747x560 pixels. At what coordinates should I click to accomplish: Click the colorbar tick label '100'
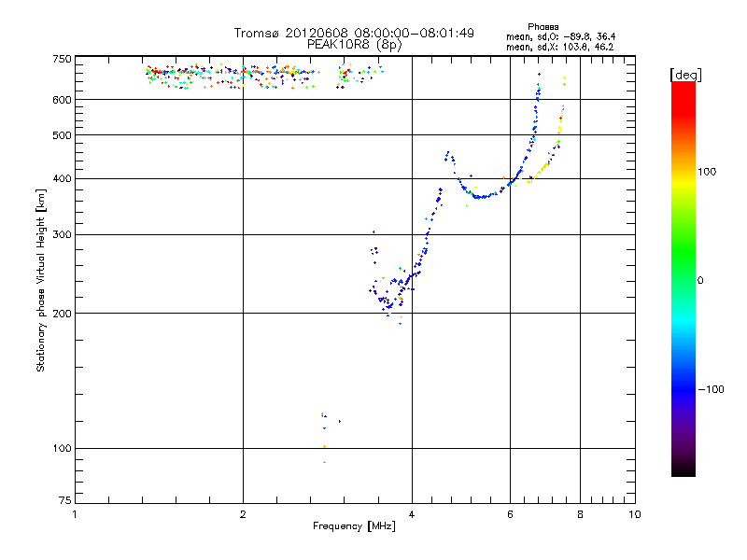[x=707, y=172]
